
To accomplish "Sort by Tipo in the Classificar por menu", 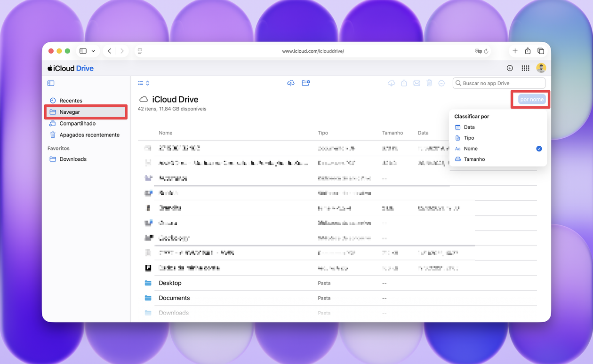I will click(498, 138).
